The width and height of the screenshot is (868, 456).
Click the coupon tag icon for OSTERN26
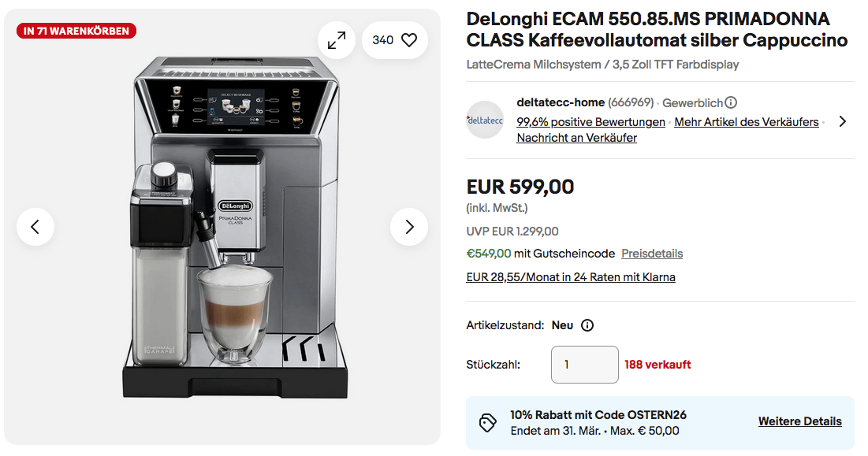(487, 423)
